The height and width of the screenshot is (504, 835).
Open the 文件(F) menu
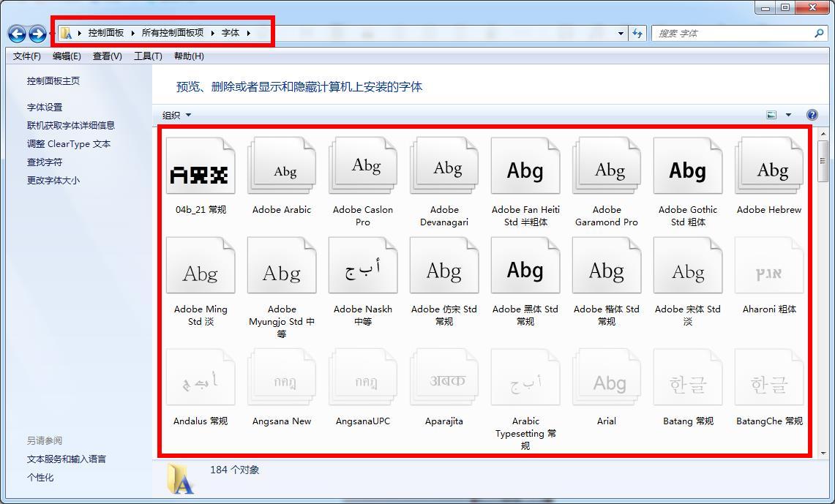point(26,56)
